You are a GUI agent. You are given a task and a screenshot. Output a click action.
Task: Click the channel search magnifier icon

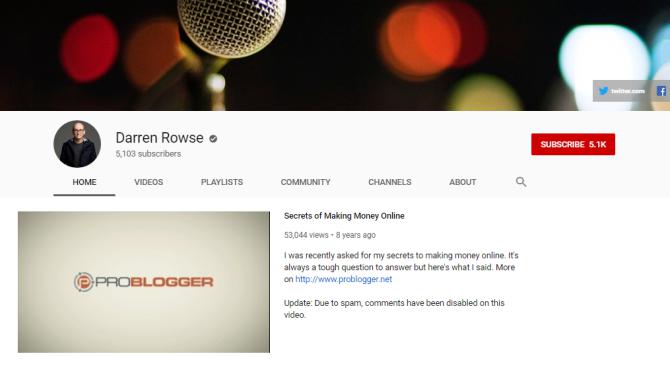(x=521, y=182)
